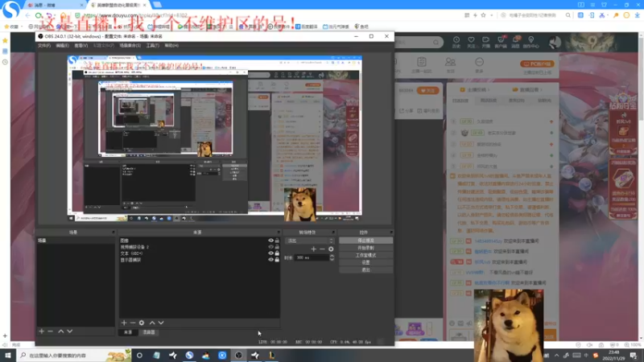Screen dimensions: 644x362
Task: Toggle visibility of video capture device 2
Action: click(x=270, y=247)
